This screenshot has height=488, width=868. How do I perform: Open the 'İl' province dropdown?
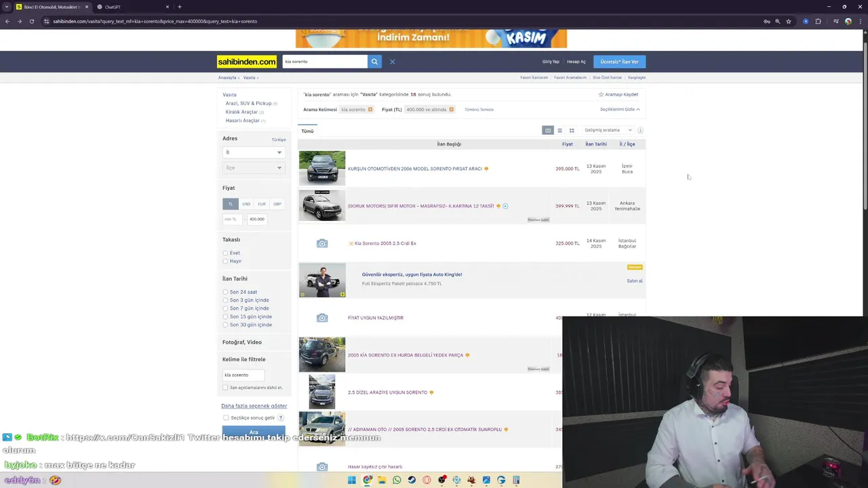point(254,152)
